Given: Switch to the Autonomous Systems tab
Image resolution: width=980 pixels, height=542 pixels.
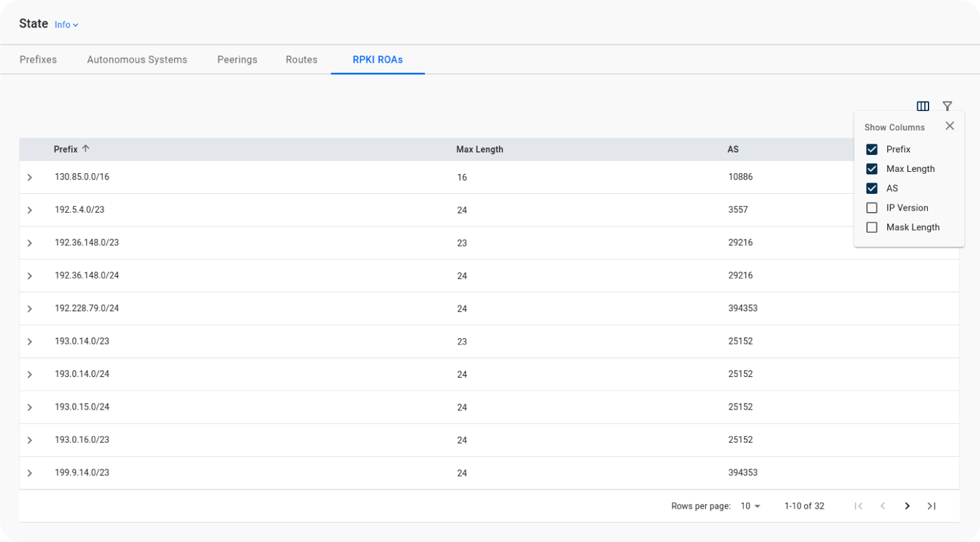Looking at the screenshot, I should pos(137,60).
